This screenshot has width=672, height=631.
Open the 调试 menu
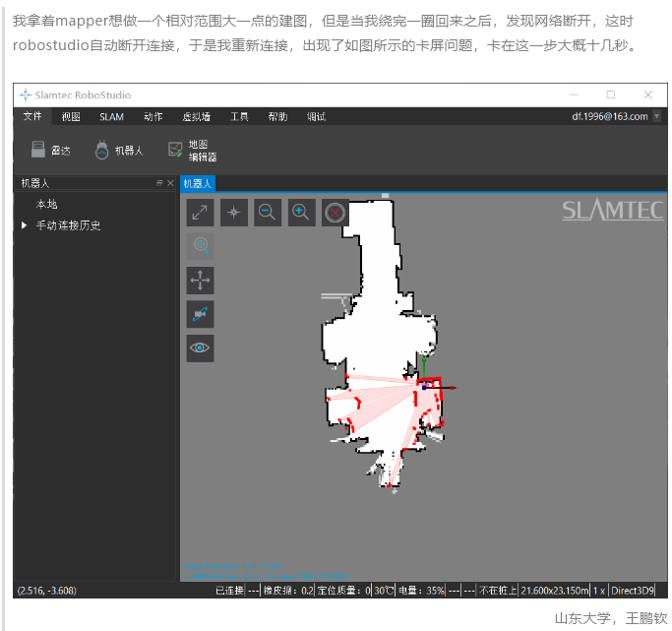point(316,116)
